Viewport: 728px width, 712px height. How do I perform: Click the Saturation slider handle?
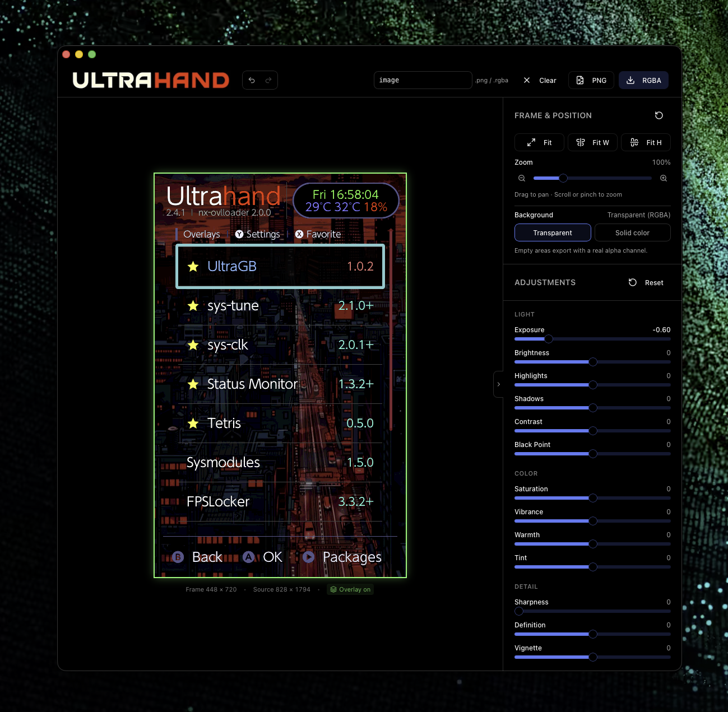[593, 498]
